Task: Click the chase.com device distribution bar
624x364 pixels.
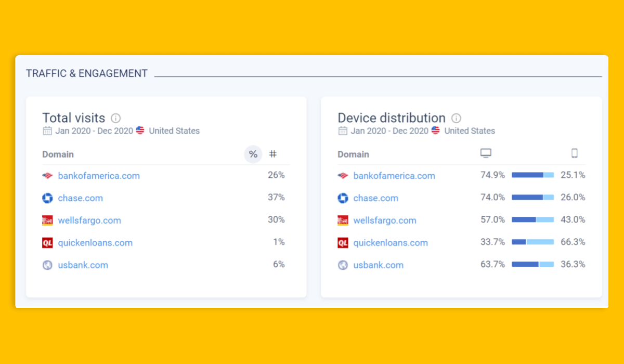Action: [x=533, y=198]
